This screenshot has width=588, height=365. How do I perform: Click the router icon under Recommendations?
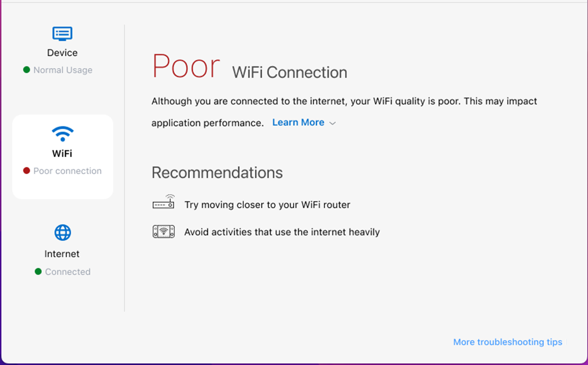coord(163,202)
